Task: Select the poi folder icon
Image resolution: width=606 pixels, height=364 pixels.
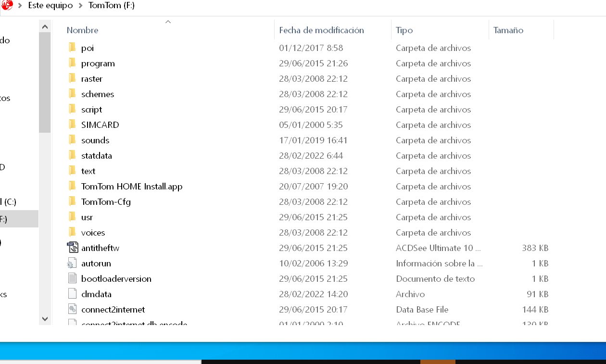Action: point(72,48)
